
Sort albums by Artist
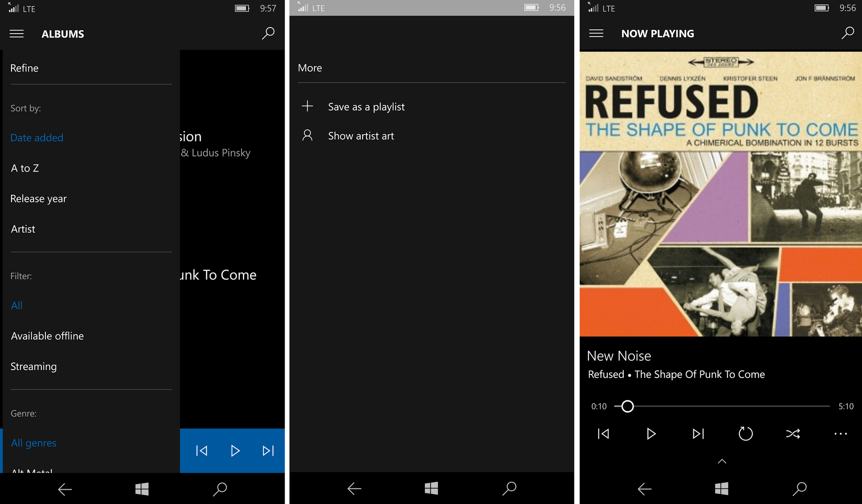[x=23, y=229]
